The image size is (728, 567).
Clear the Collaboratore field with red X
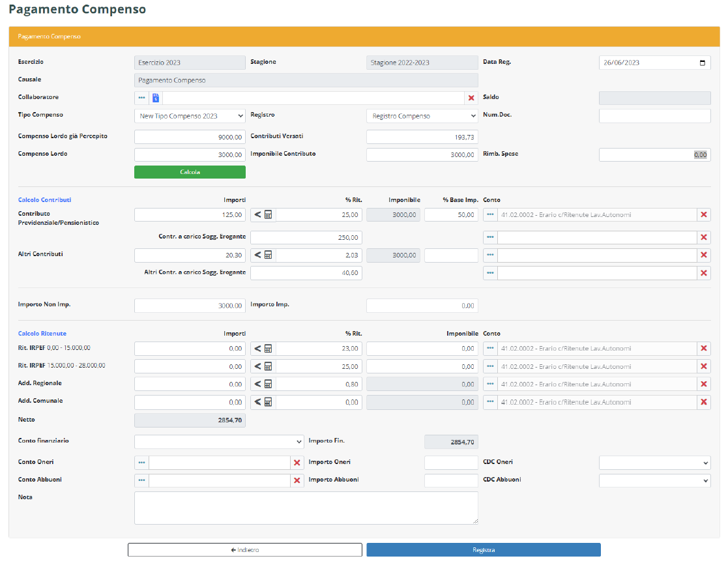click(471, 98)
